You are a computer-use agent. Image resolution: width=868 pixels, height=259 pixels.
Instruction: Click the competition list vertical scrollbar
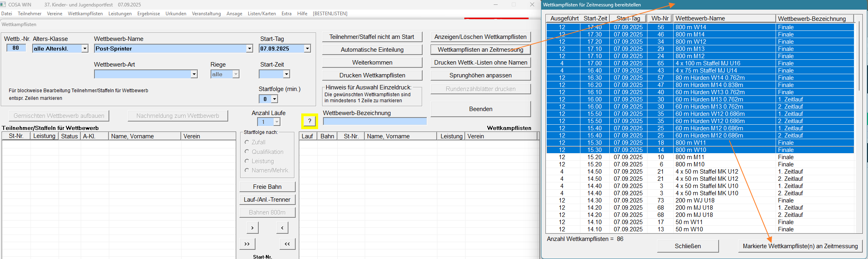point(859,56)
